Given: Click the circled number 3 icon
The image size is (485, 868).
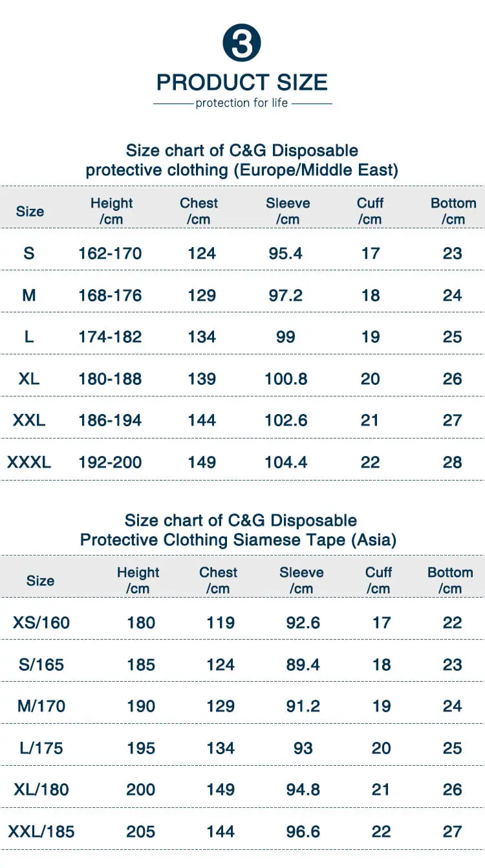Looking at the screenshot, I should tap(242, 44).
